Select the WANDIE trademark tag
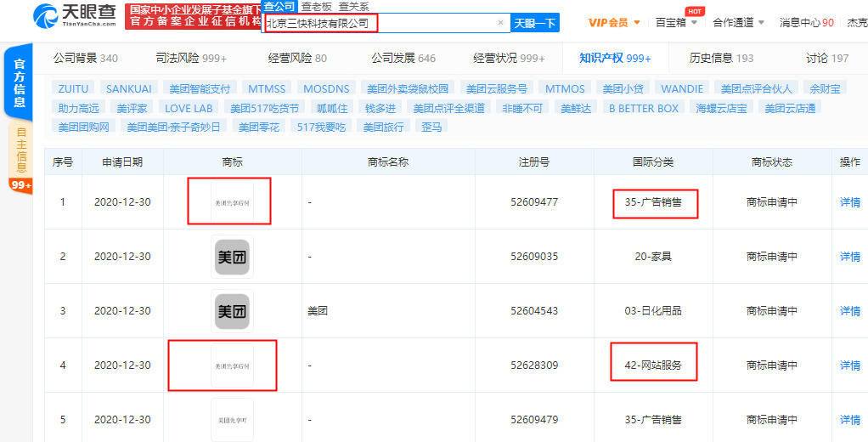The image size is (868, 442). pyautogui.click(x=682, y=88)
